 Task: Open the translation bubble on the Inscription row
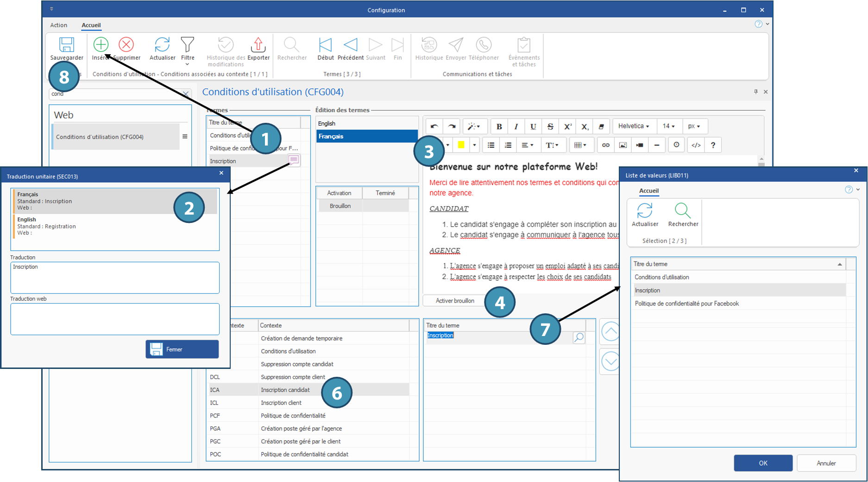pyautogui.click(x=294, y=160)
